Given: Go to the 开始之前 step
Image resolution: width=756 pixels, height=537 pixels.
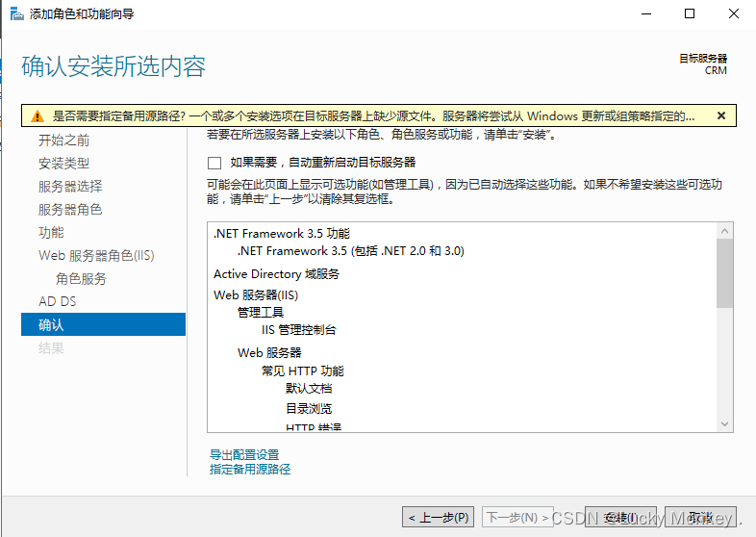Looking at the screenshot, I should point(63,141).
